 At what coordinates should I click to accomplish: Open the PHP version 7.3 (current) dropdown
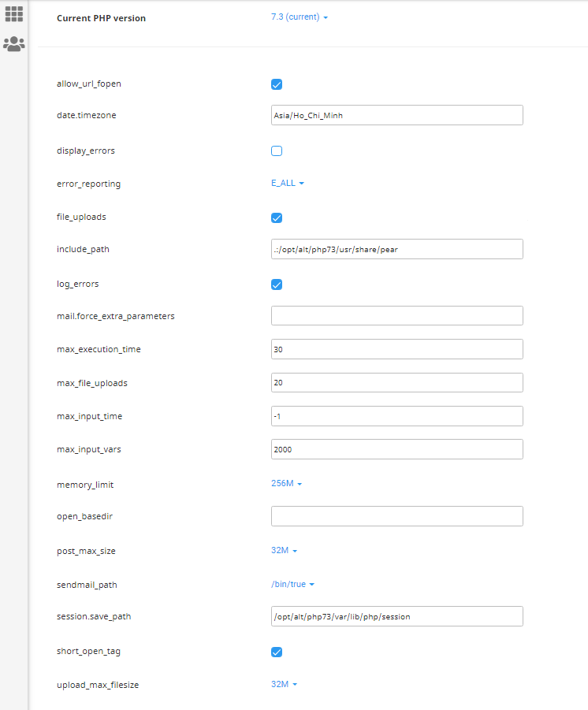point(300,17)
